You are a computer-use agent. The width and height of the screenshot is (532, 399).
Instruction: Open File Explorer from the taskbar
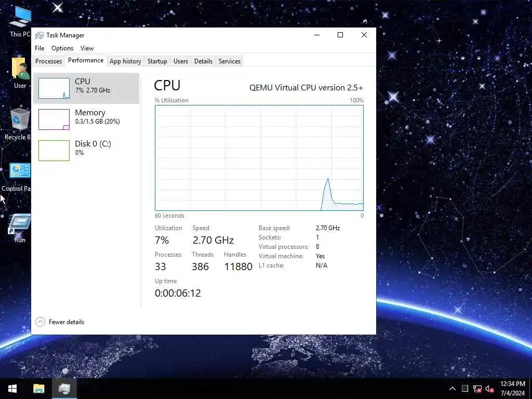point(38,389)
